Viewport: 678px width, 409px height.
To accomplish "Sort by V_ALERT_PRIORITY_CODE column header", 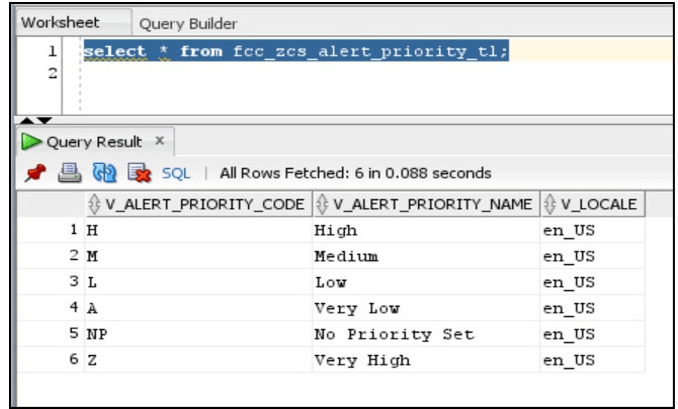I will pos(199,204).
